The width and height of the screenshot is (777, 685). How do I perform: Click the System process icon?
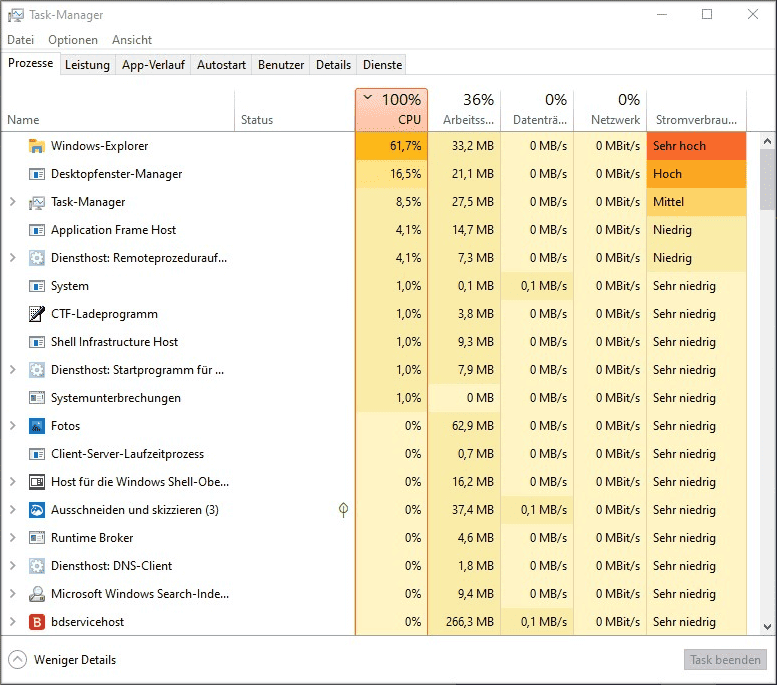pyautogui.click(x=37, y=286)
